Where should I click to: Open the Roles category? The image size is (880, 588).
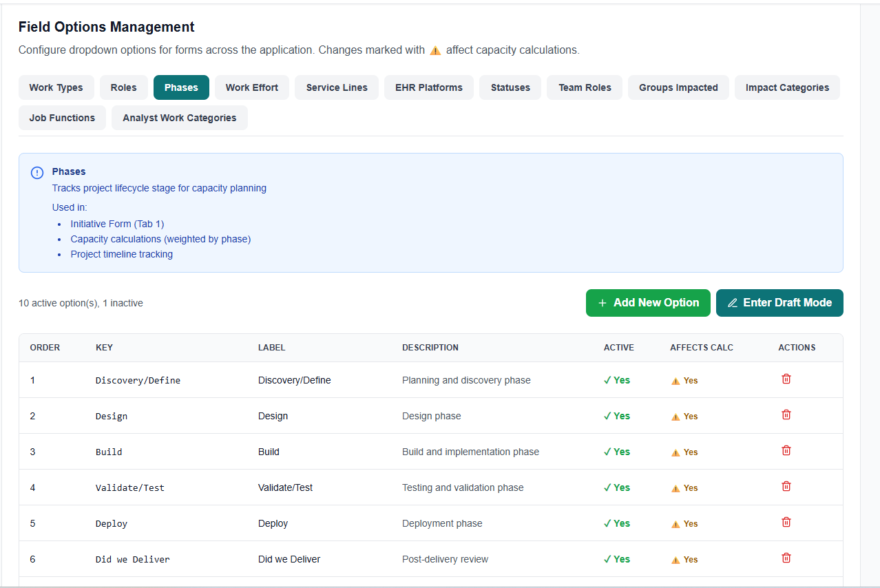(x=123, y=87)
